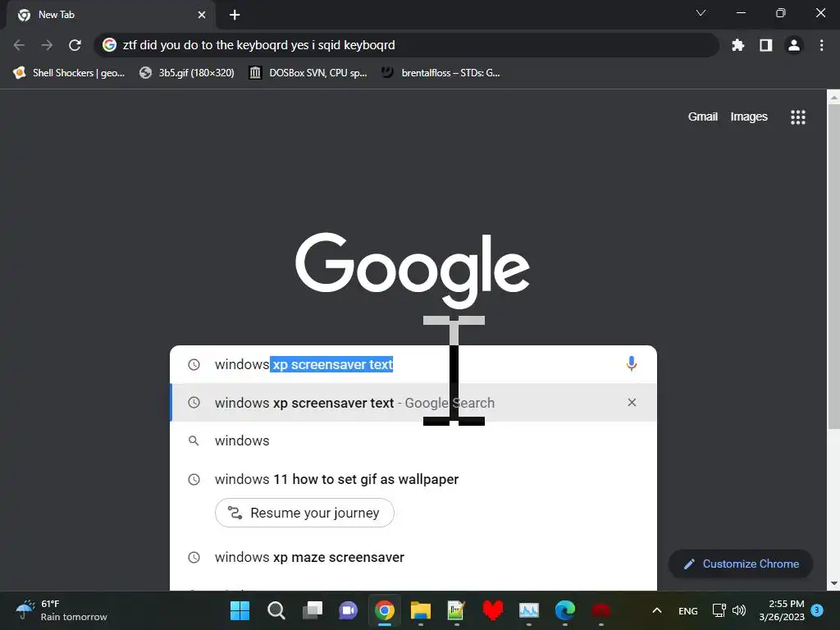Remove the xp screensaver text suggestion
Image resolution: width=840 pixels, height=630 pixels.
pyautogui.click(x=632, y=402)
